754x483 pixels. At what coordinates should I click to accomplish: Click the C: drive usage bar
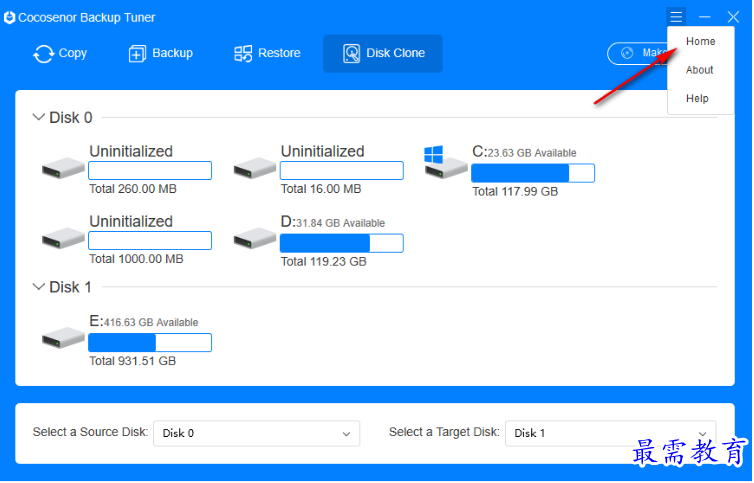point(533,173)
